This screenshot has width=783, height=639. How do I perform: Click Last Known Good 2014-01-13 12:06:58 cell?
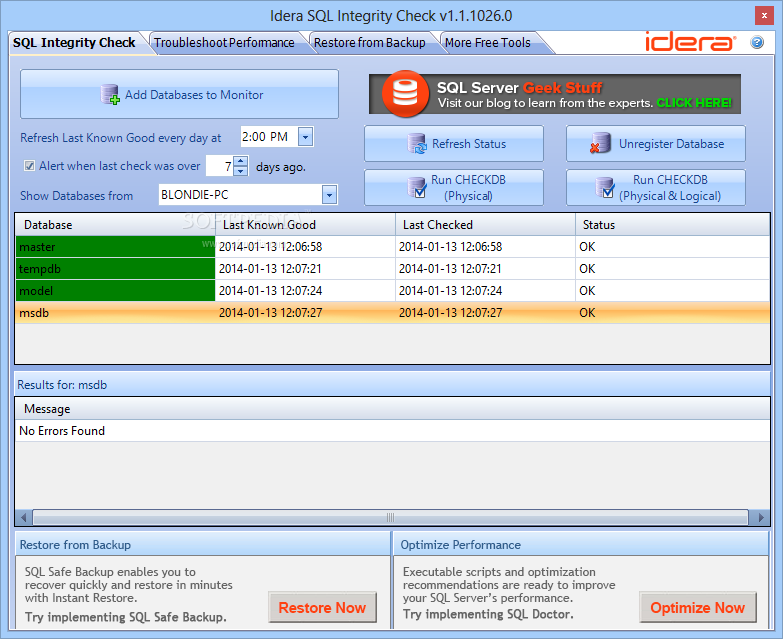pyautogui.click(x=305, y=247)
